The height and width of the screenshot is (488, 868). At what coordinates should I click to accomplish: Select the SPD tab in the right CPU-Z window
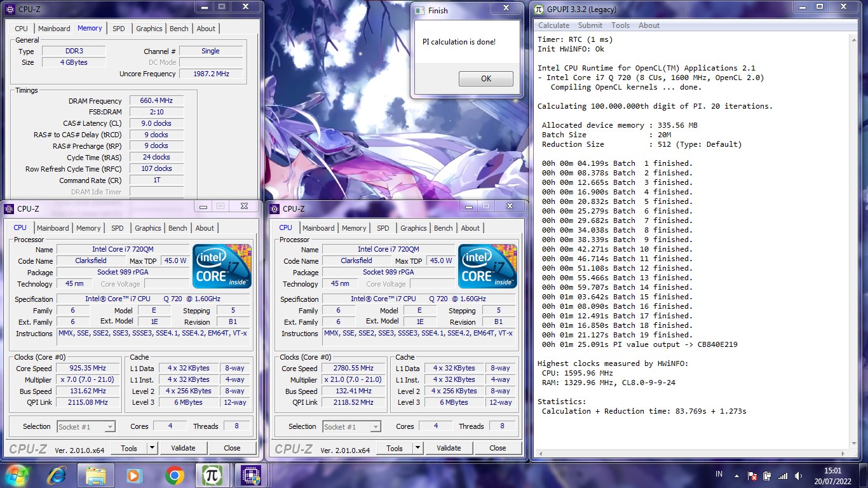click(383, 228)
